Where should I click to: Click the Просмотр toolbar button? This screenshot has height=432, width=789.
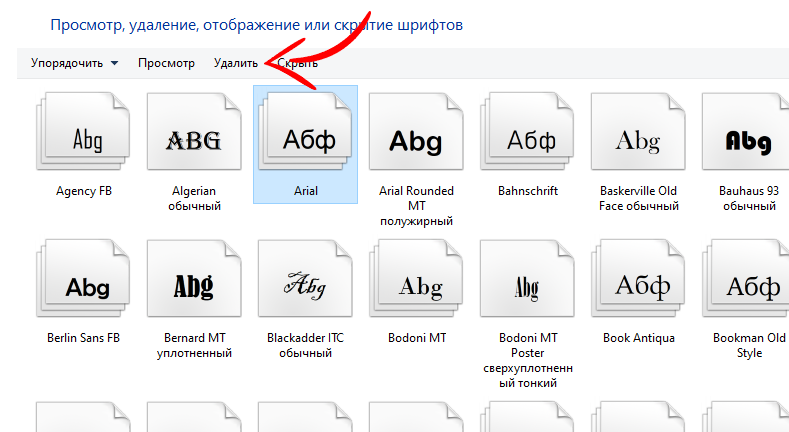tap(166, 63)
